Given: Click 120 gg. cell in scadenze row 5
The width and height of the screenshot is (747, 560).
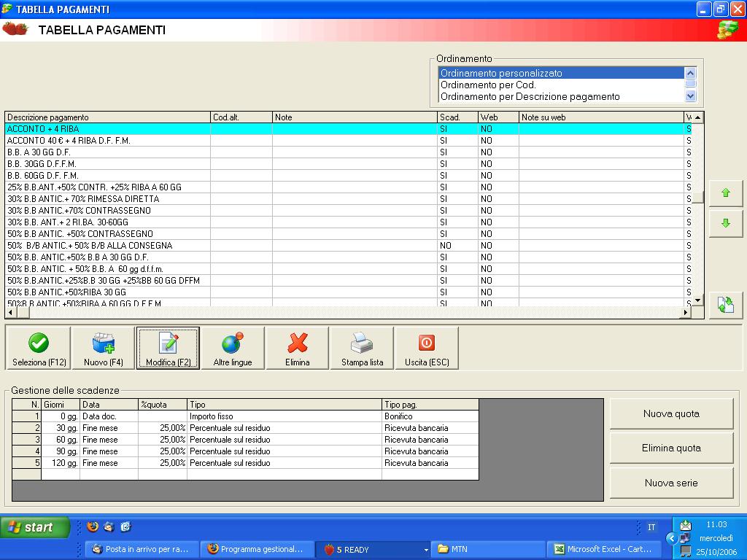Looking at the screenshot, I should pos(61,463).
